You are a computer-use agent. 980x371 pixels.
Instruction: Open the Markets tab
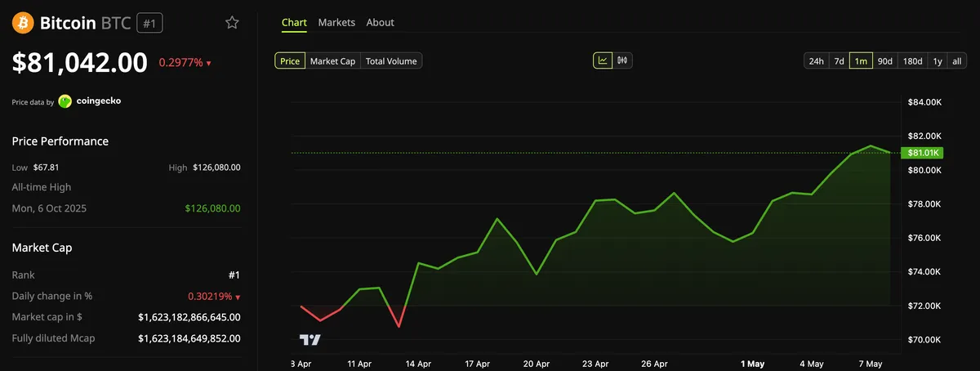click(x=336, y=23)
